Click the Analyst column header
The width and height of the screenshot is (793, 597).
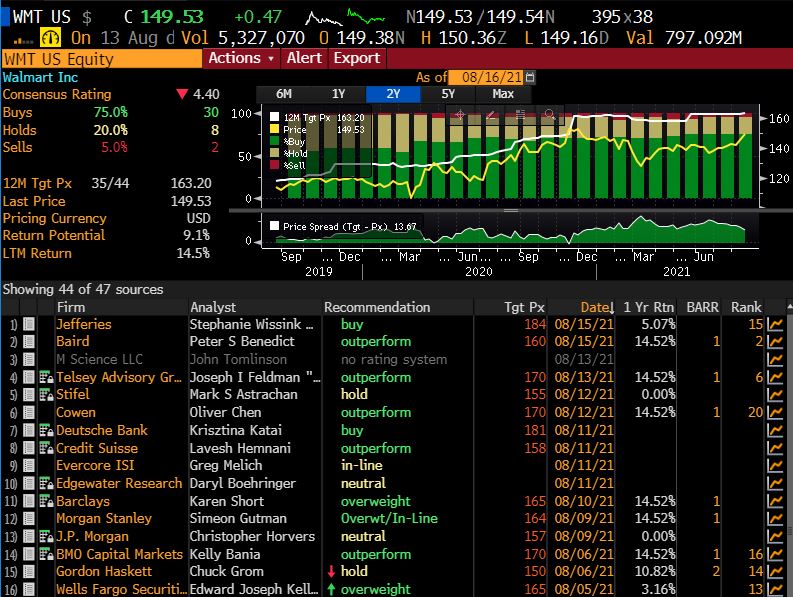click(x=213, y=307)
